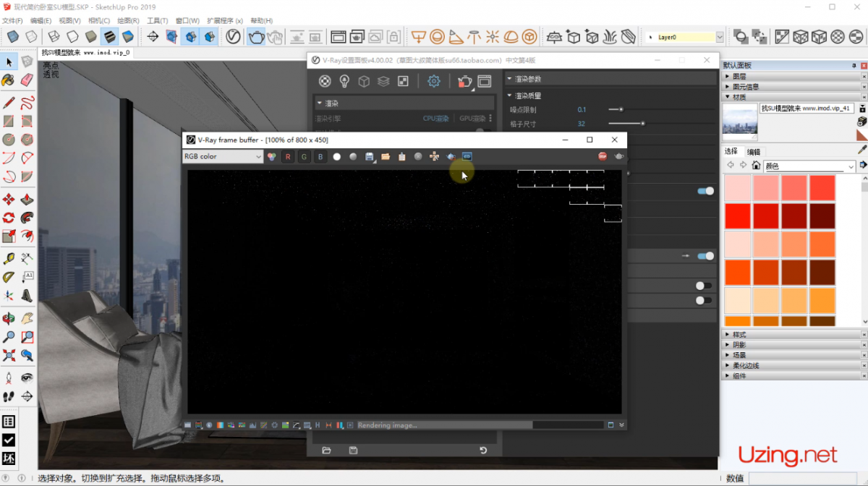Open the Layer0 layer dropdown

pyautogui.click(x=720, y=37)
